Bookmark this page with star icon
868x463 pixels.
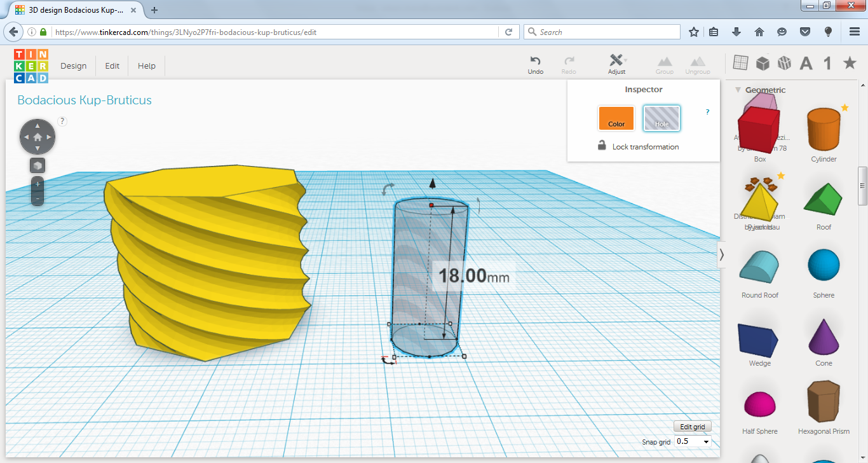(x=694, y=32)
